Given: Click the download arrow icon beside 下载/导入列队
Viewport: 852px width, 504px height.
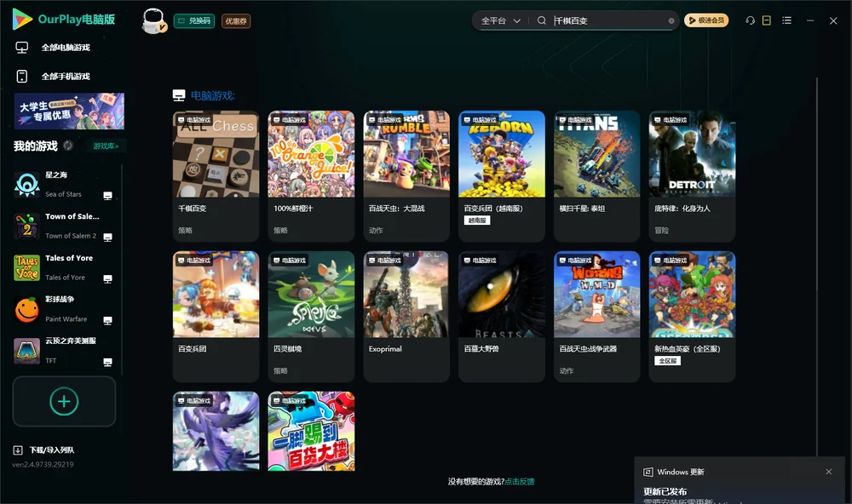Looking at the screenshot, I should tap(17, 450).
